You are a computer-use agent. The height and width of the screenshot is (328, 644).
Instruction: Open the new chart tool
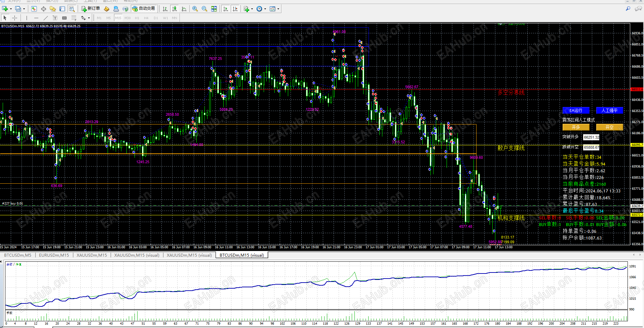pos(5,9)
